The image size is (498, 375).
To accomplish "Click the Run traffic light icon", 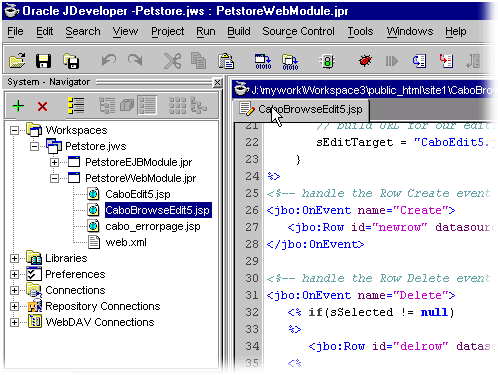I will click(328, 61).
